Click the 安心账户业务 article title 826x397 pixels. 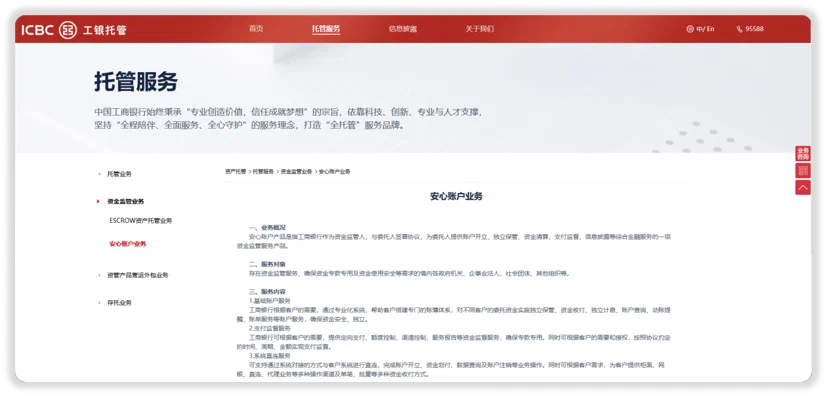tap(456, 196)
